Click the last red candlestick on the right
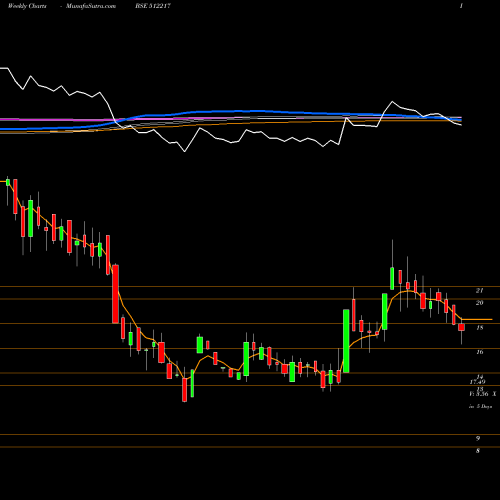 (461, 327)
